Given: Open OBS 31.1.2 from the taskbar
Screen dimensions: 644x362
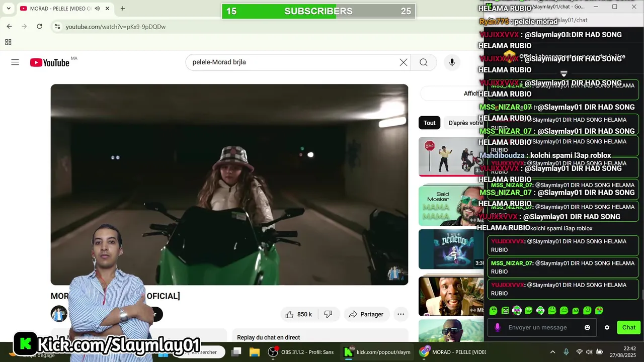Looking at the screenshot, I should (x=301, y=352).
